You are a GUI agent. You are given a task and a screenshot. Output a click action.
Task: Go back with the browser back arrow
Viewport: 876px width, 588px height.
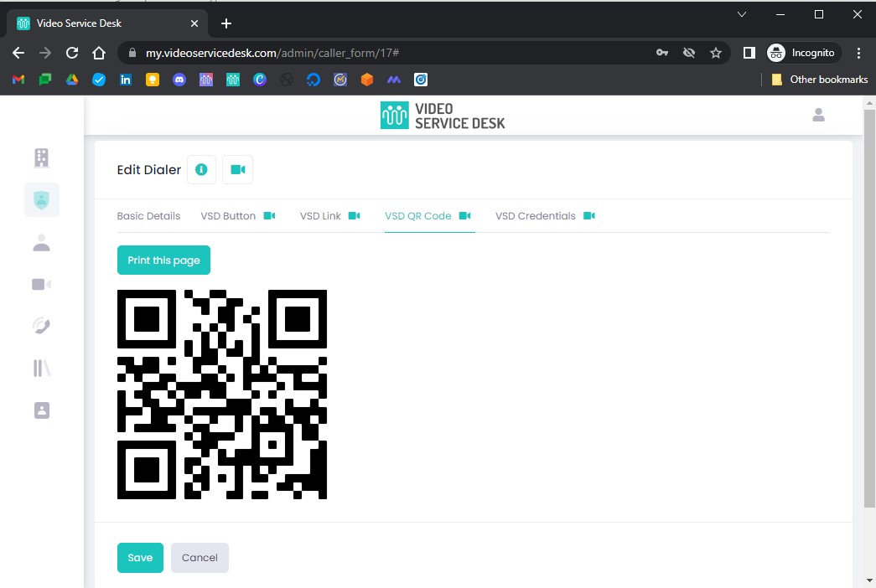click(x=18, y=53)
